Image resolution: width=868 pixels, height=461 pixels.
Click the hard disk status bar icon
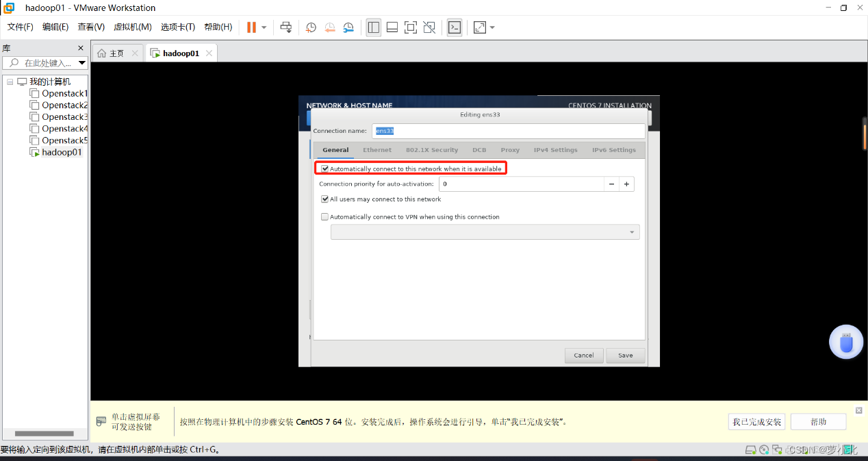point(751,450)
